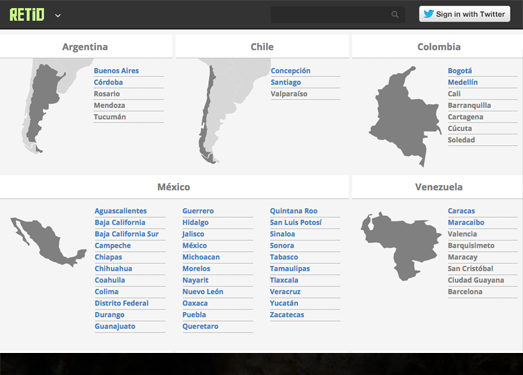The height and width of the screenshot is (375, 523).
Task: Click the search magnifier icon
Action: (x=395, y=14)
